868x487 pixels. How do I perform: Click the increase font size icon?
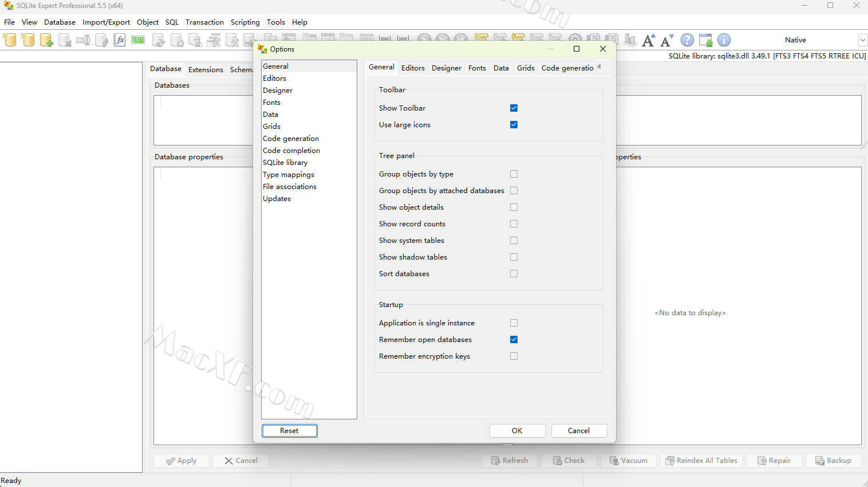point(648,40)
